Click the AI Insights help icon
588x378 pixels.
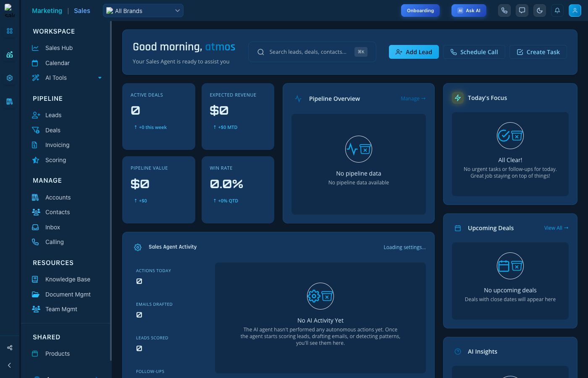point(458,352)
